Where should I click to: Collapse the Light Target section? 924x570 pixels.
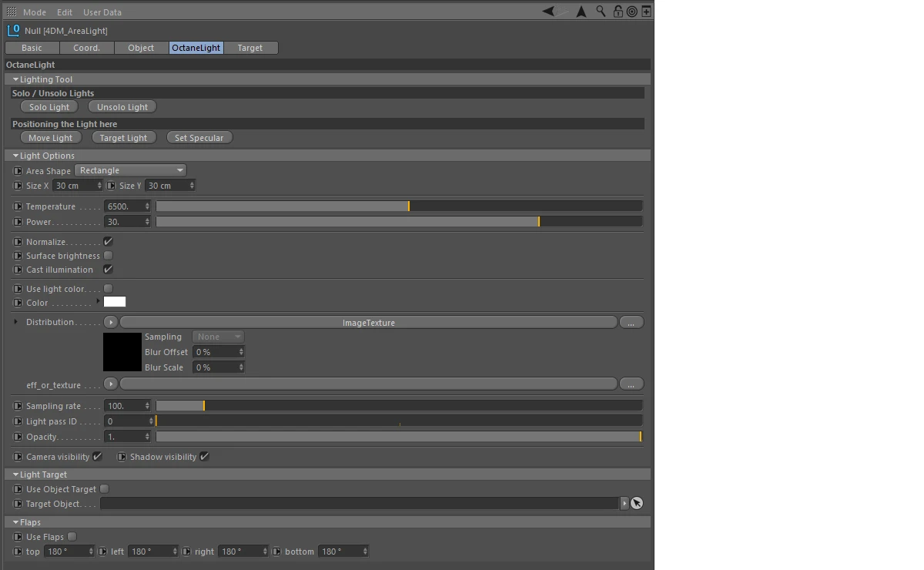[15, 474]
